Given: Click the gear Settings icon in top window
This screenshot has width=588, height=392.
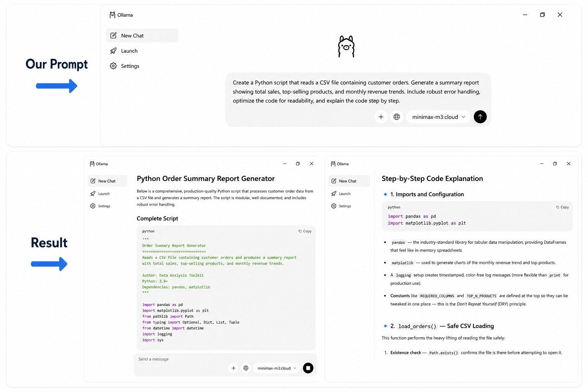Looking at the screenshot, I should click(x=113, y=66).
